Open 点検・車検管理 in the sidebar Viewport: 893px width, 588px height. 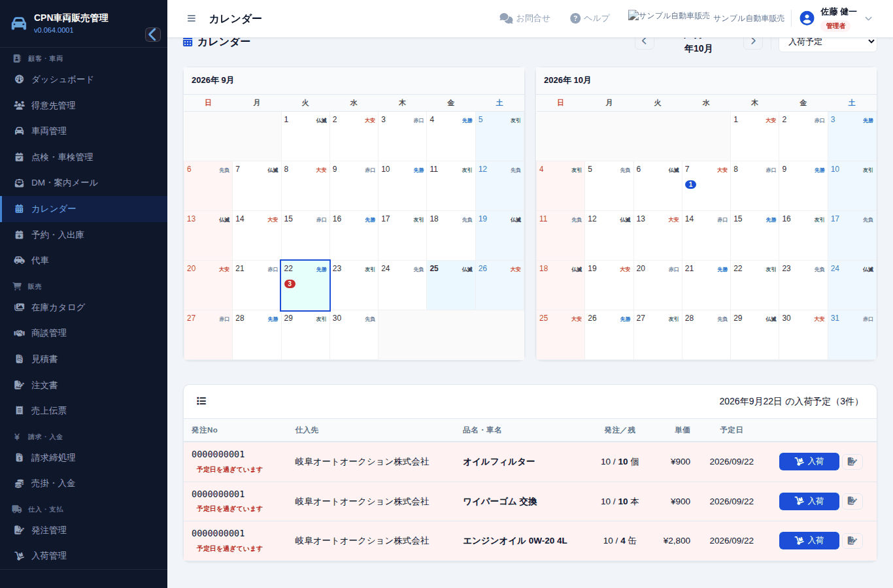coord(84,157)
